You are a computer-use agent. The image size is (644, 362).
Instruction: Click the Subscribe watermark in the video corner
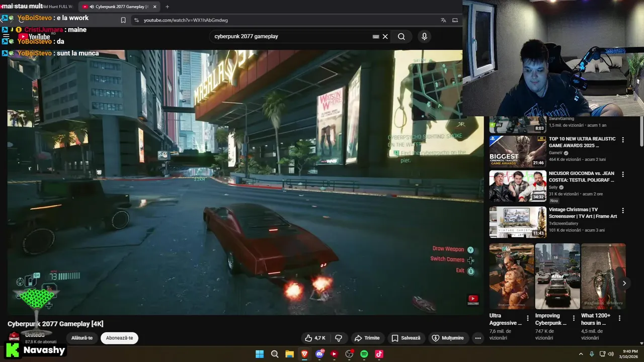pos(473,300)
